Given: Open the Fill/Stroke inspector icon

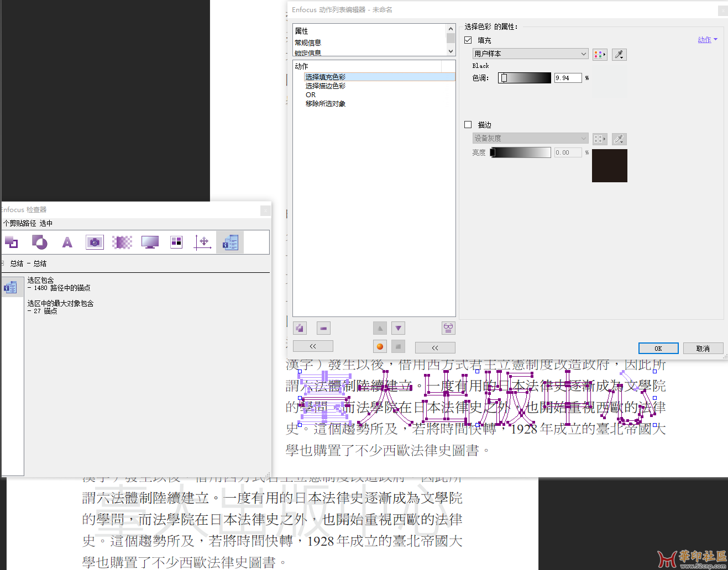Looking at the screenshot, I should click(11, 242).
